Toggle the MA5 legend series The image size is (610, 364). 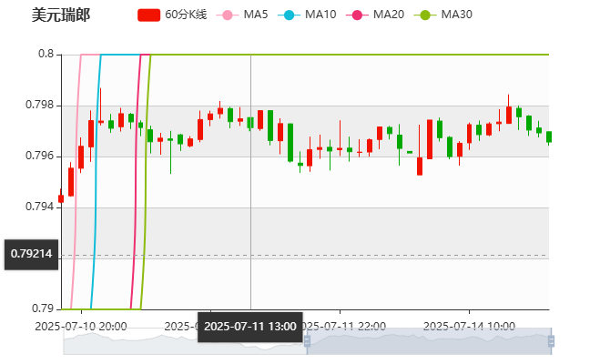242,15
